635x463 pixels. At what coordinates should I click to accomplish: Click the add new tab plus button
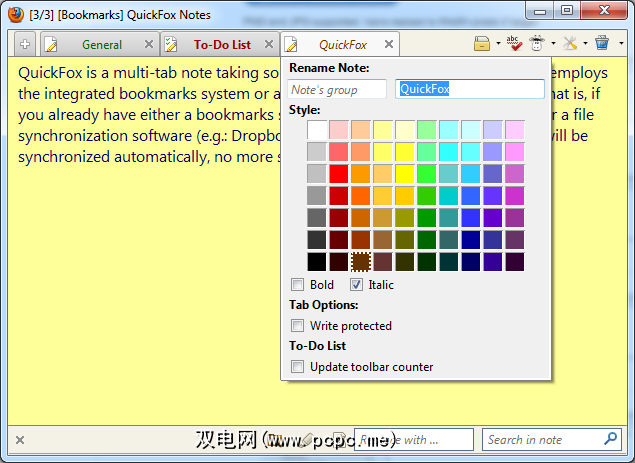[24, 45]
